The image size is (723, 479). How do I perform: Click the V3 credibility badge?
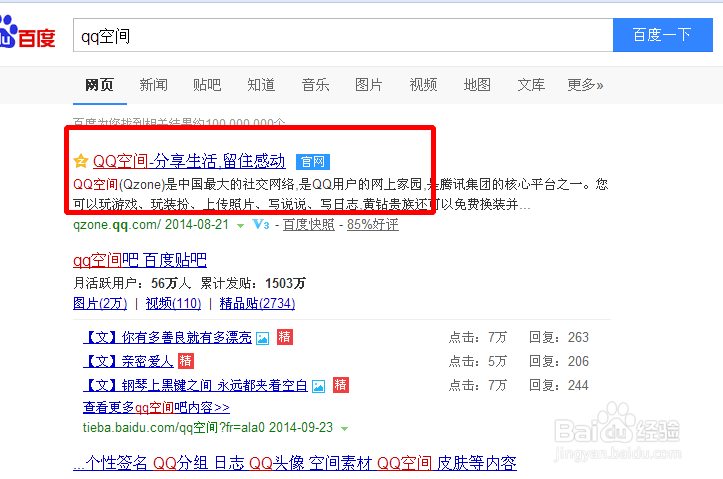point(261,225)
